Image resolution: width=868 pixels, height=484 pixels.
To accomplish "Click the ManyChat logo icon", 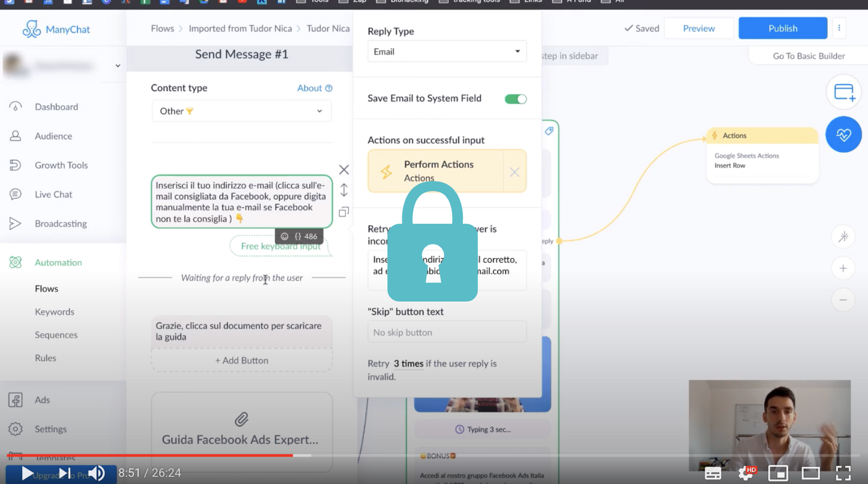I will 32,29.
